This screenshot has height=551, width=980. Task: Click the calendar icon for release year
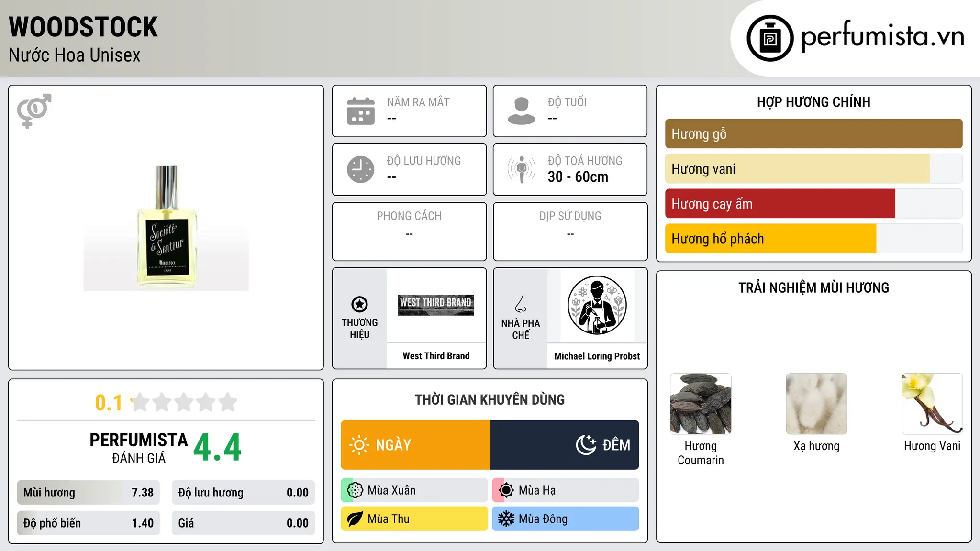(x=361, y=111)
